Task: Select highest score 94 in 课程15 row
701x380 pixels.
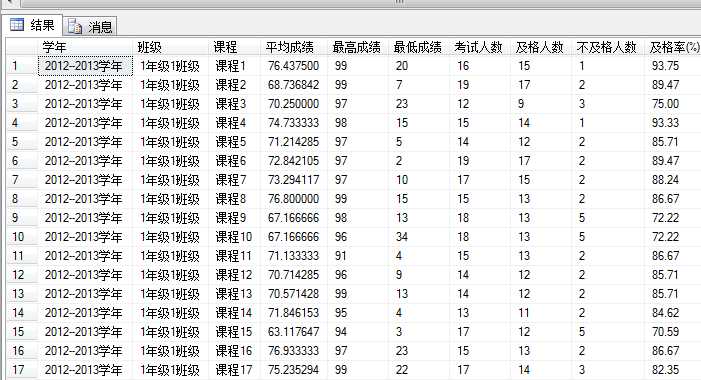Action: coord(358,332)
